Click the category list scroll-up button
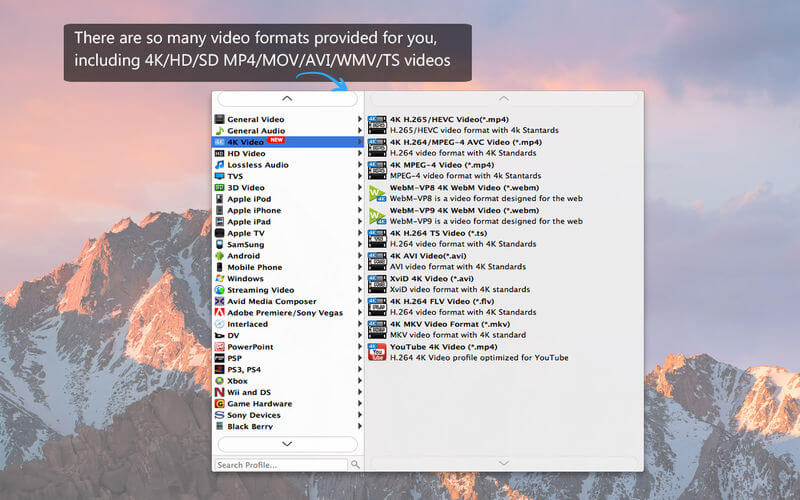 click(287, 98)
